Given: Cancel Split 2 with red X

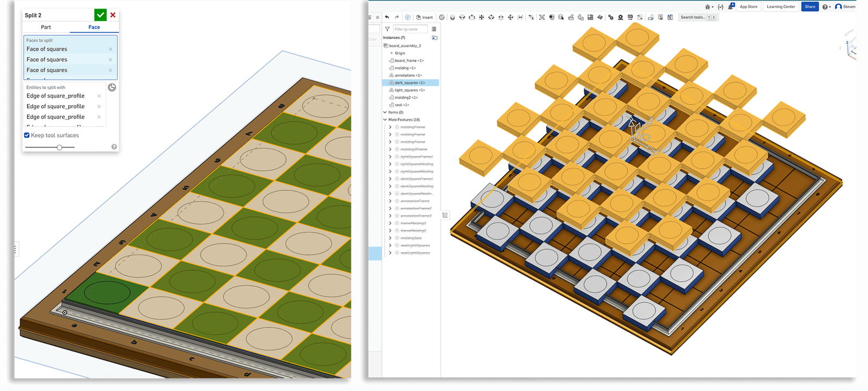Looking at the screenshot, I should (113, 15).
